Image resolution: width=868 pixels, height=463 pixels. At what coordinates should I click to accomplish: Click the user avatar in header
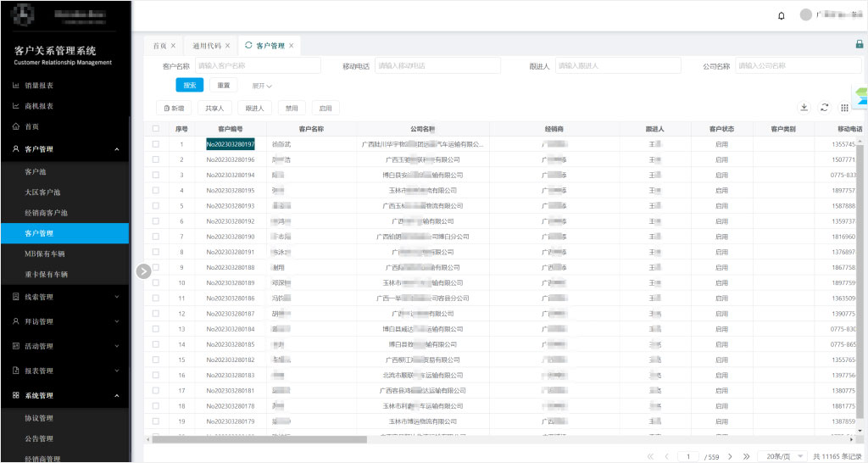[x=805, y=15]
